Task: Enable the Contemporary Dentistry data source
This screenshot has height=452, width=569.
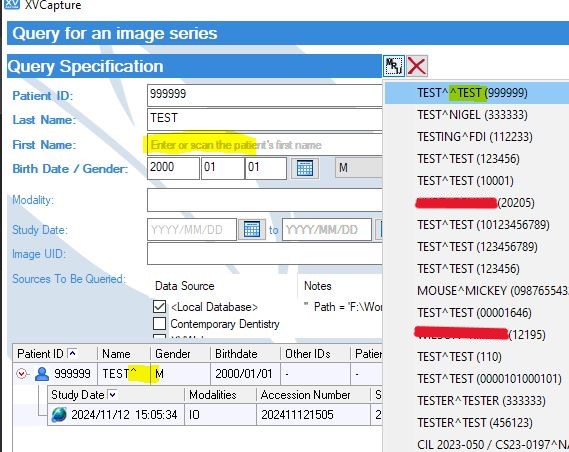Action: click(x=160, y=324)
